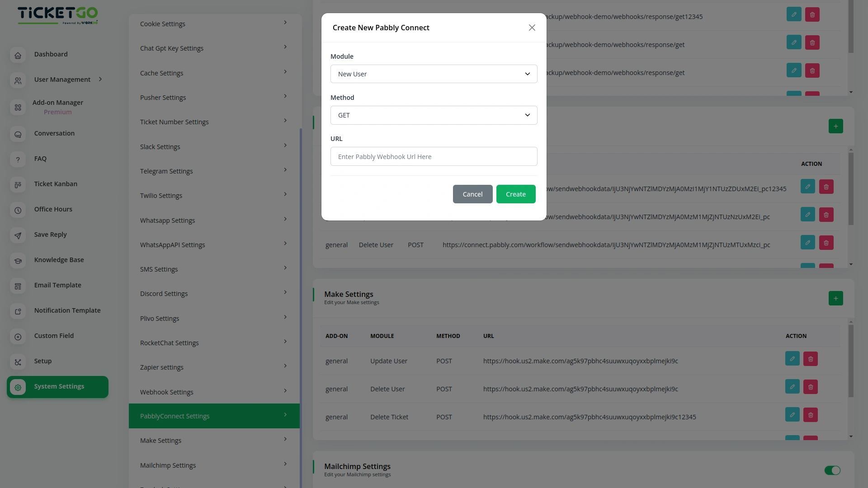Click the Pabbly webhook URL input field
Viewport: 868px width, 488px height.
coord(434,157)
